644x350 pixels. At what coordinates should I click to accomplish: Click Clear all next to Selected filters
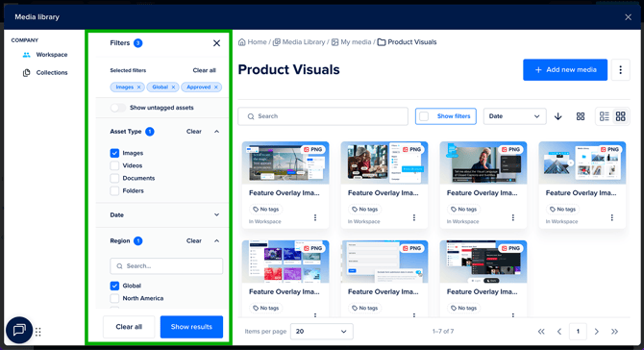[x=204, y=70]
